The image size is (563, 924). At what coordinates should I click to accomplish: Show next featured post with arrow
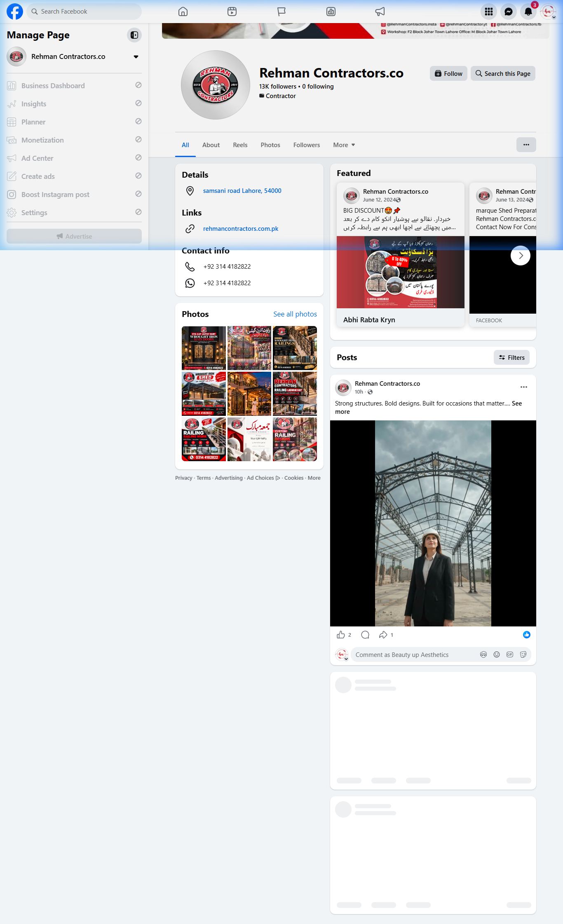[x=521, y=256]
